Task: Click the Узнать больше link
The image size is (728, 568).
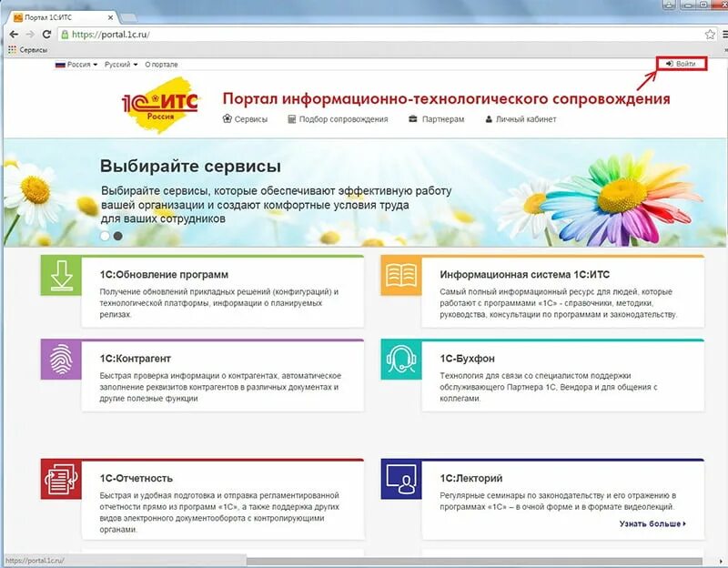Action: tap(652, 524)
